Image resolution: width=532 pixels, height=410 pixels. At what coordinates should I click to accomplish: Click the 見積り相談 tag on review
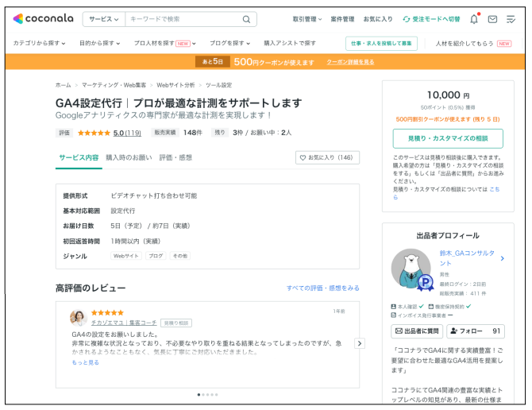pos(176,323)
